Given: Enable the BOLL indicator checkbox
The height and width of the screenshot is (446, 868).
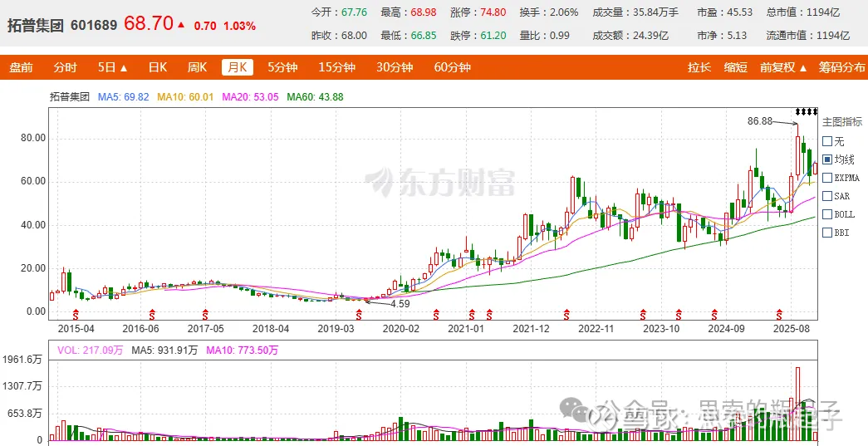Looking at the screenshot, I should 827,214.
